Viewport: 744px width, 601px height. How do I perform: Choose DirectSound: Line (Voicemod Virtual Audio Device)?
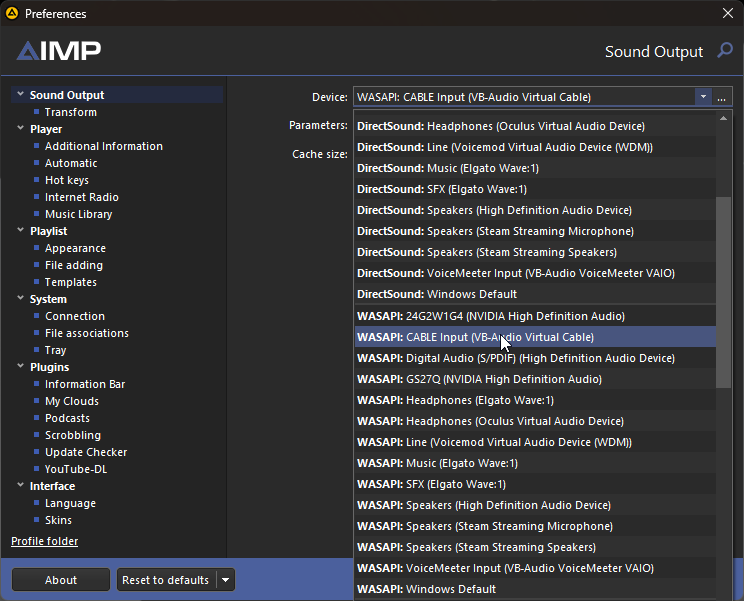click(535, 147)
